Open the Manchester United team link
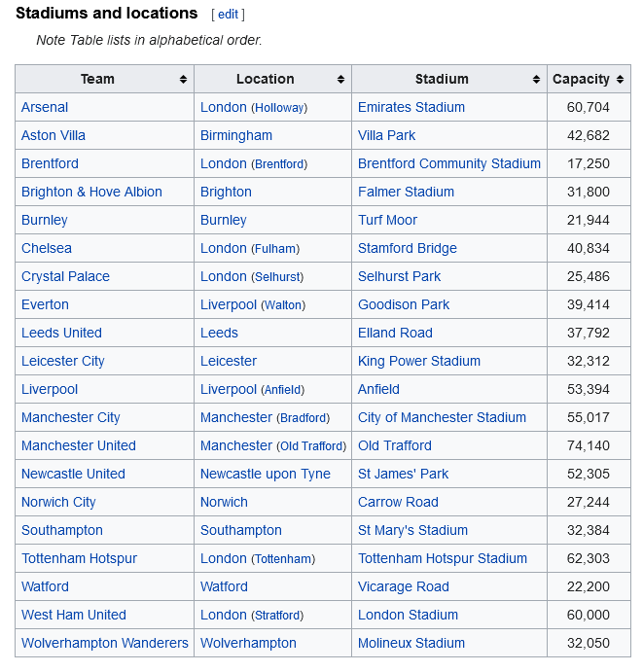 point(79,445)
